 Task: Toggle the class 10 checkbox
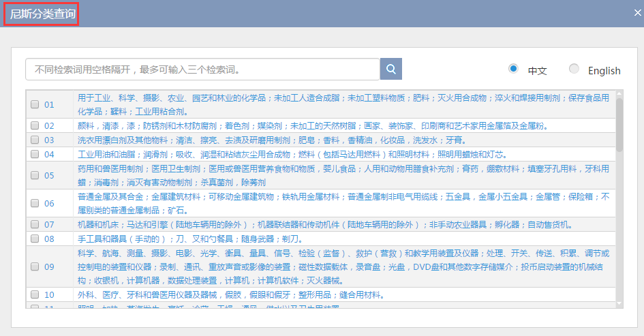coord(35,294)
